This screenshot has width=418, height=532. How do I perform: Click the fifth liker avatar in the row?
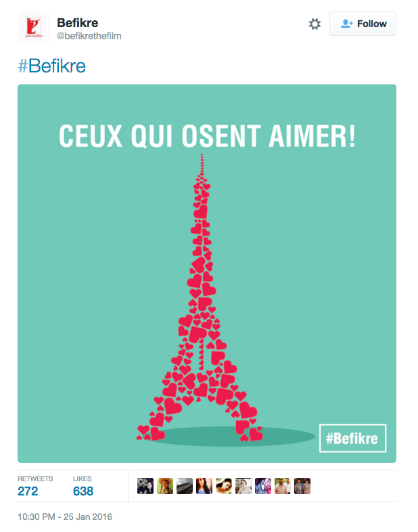pos(224,486)
